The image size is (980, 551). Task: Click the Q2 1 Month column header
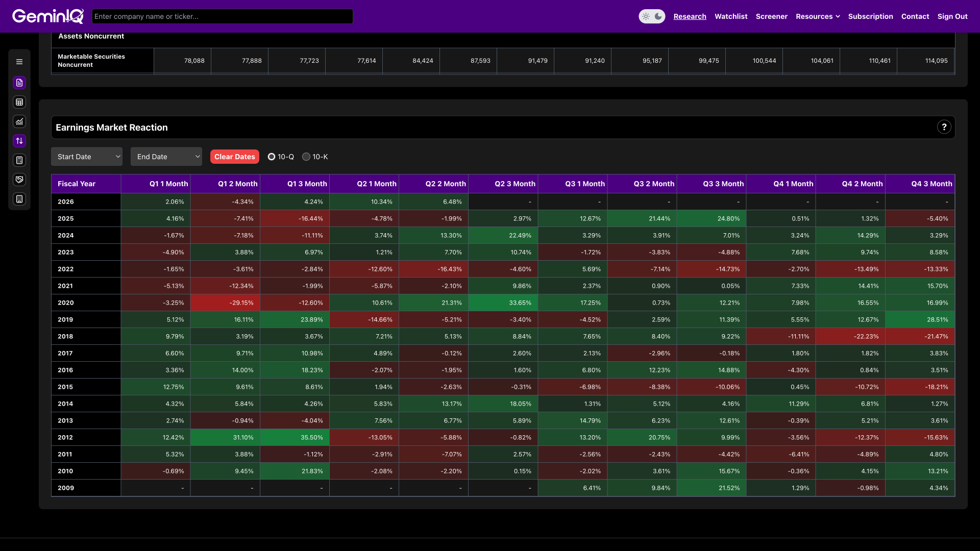click(x=364, y=184)
